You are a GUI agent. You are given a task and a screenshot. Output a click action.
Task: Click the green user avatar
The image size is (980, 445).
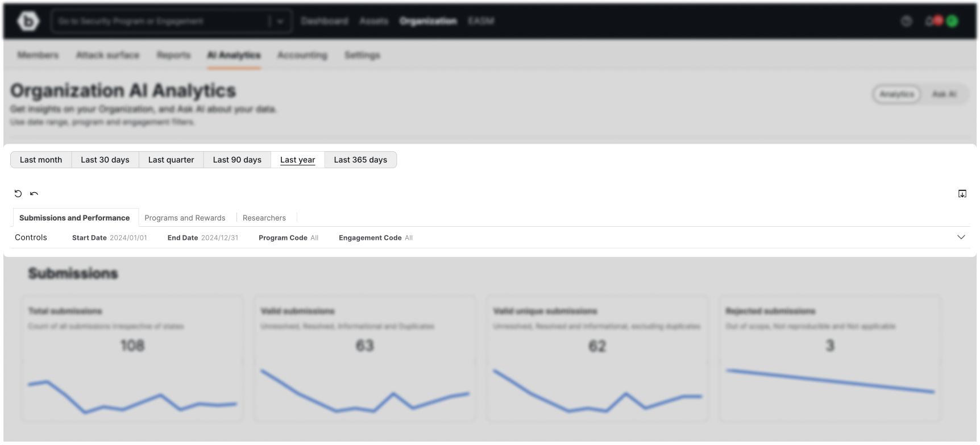click(x=952, y=21)
